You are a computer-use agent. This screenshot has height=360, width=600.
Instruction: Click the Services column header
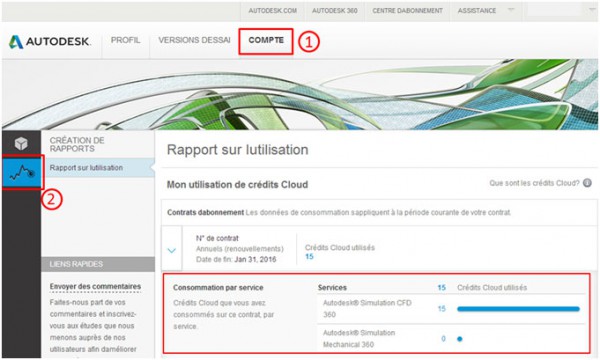click(332, 288)
